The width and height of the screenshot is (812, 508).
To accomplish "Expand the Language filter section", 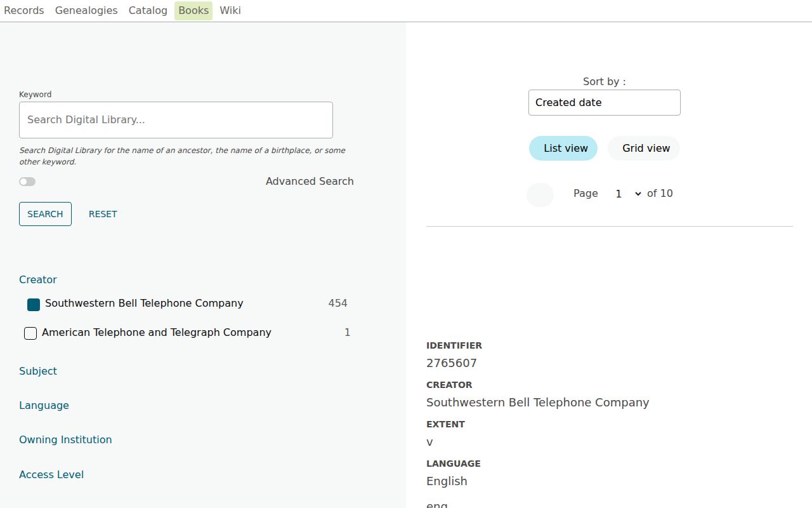I will pos(44,405).
